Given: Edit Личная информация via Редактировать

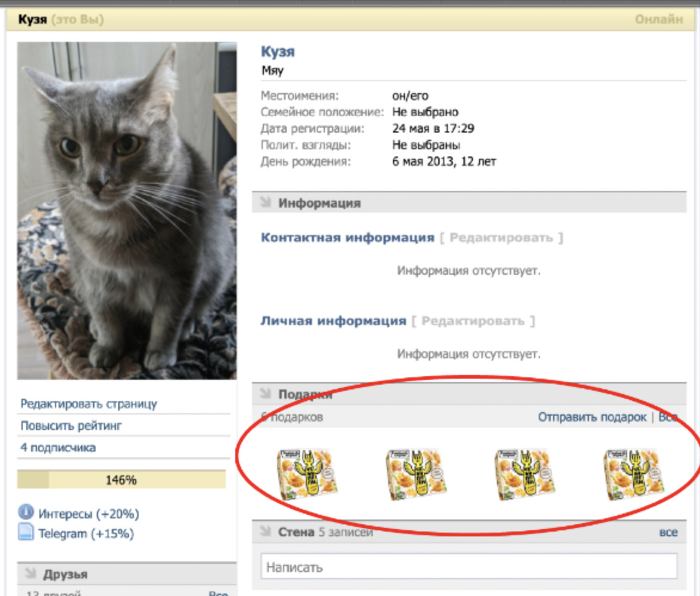Looking at the screenshot, I should point(473,321).
